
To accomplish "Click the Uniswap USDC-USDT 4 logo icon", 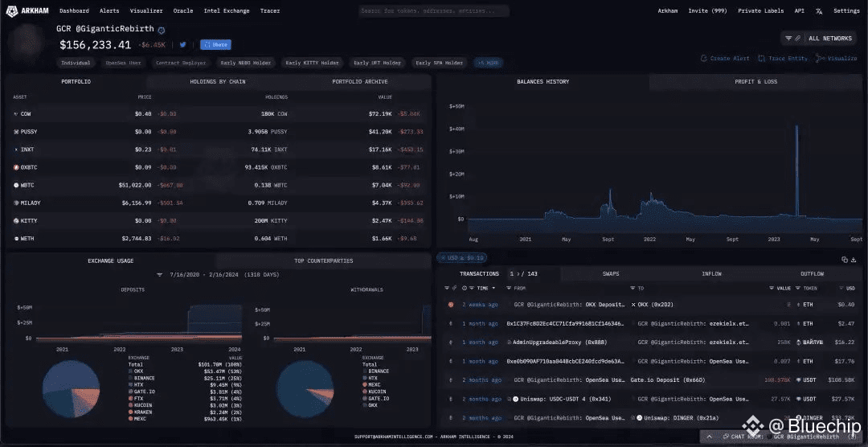I will click(x=515, y=399).
